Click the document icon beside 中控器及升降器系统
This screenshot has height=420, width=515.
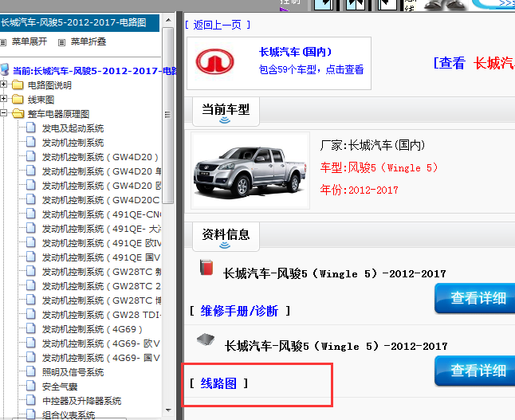[x=31, y=400]
